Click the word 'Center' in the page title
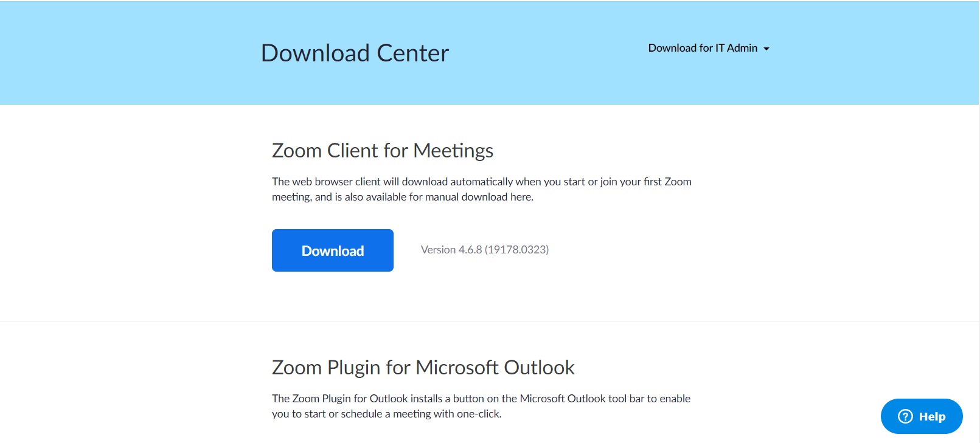Image resolution: width=980 pixels, height=443 pixels. click(x=412, y=53)
